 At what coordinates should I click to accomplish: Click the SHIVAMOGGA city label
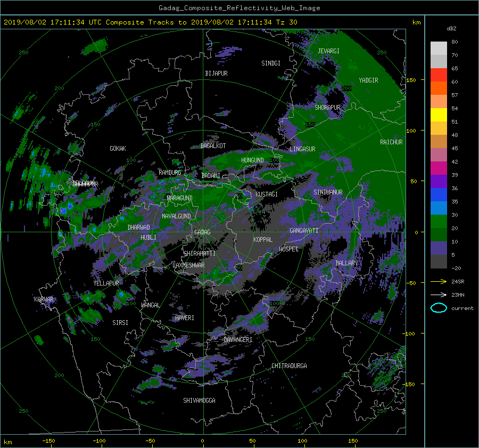(199, 401)
